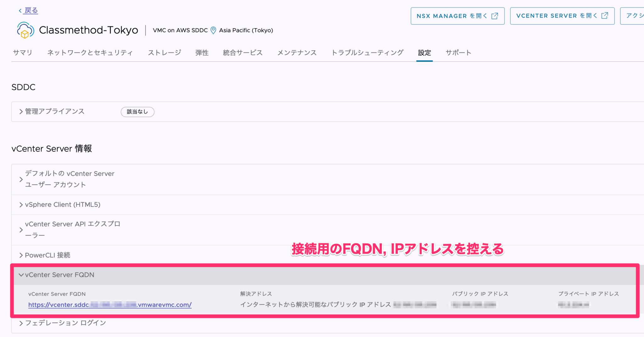The width and height of the screenshot is (644, 337).
Task: Click the NSX MANAGER を開く button
Action: click(458, 16)
